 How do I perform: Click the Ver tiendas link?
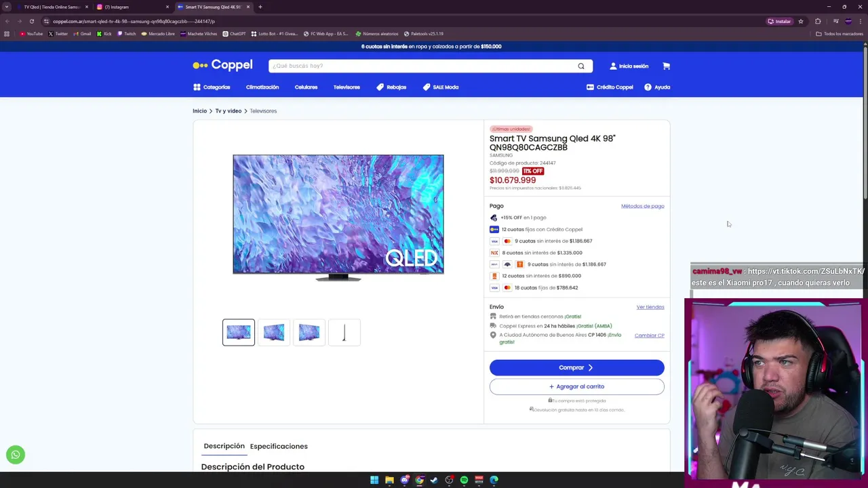pos(650,307)
